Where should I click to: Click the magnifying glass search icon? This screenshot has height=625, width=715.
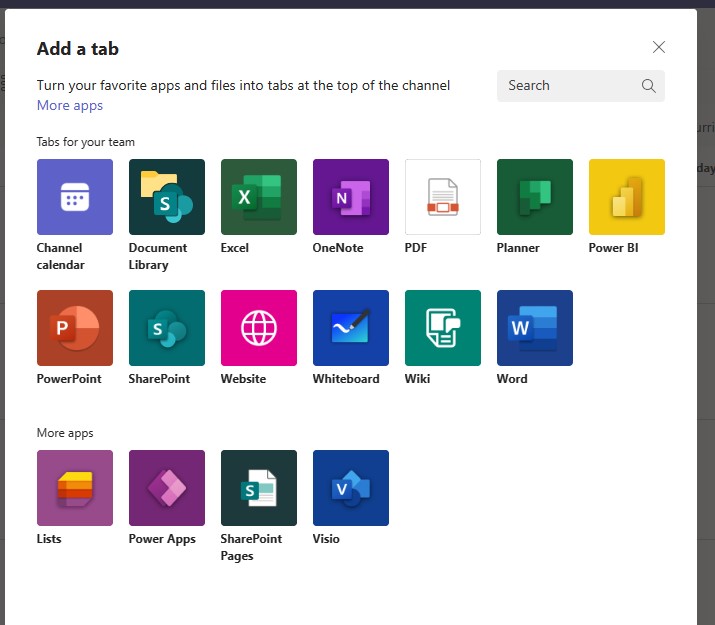click(648, 86)
